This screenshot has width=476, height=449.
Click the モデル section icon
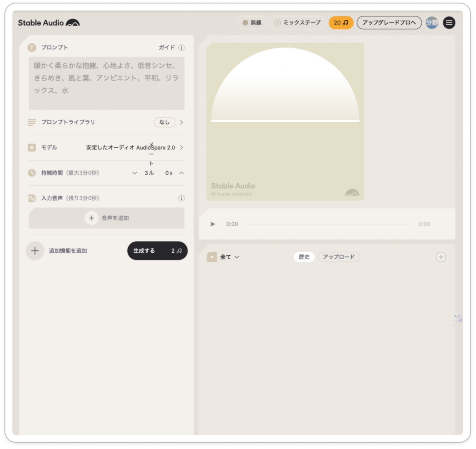(x=32, y=148)
